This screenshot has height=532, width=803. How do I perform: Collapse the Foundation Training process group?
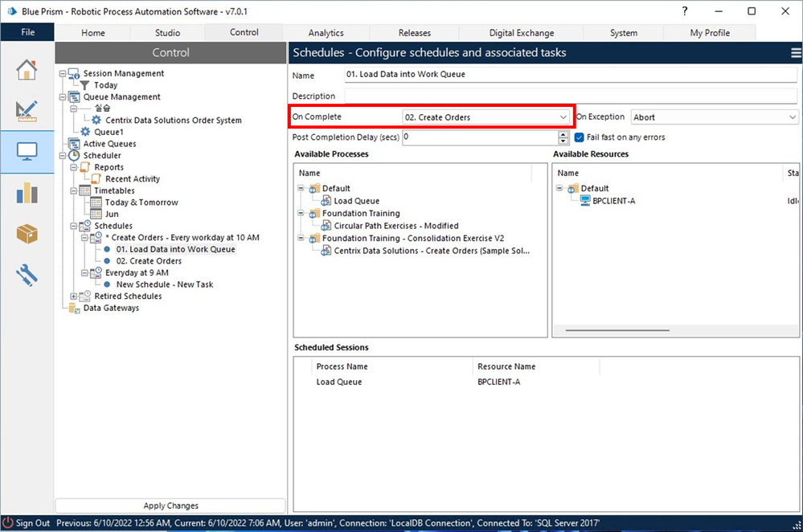pos(301,213)
